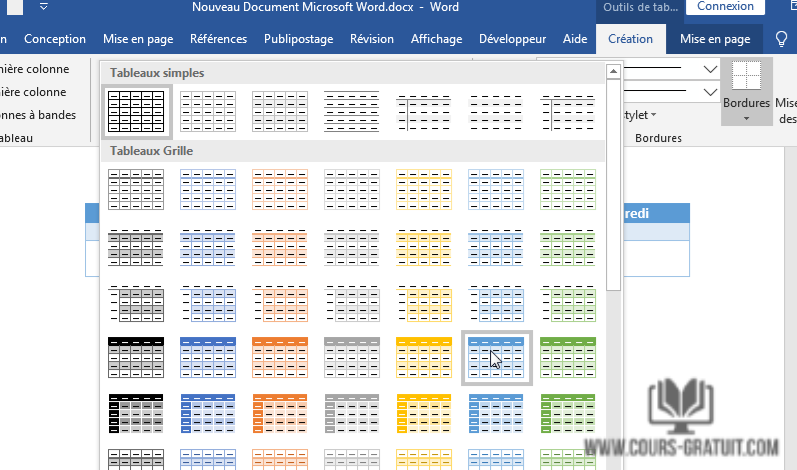Click the lightbulb Tell Me icon
Image resolution: width=797 pixels, height=470 pixels.
pyautogui.click(x=782, y=39)
